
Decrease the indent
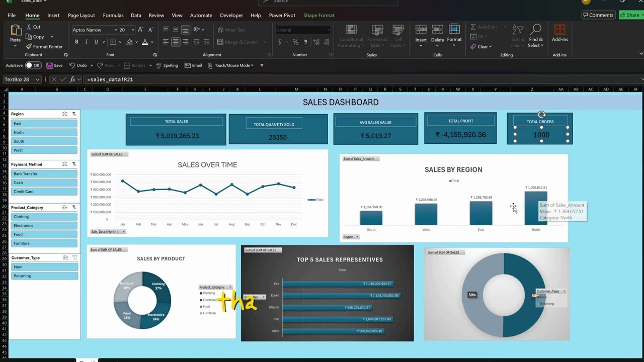click(197, 42)
